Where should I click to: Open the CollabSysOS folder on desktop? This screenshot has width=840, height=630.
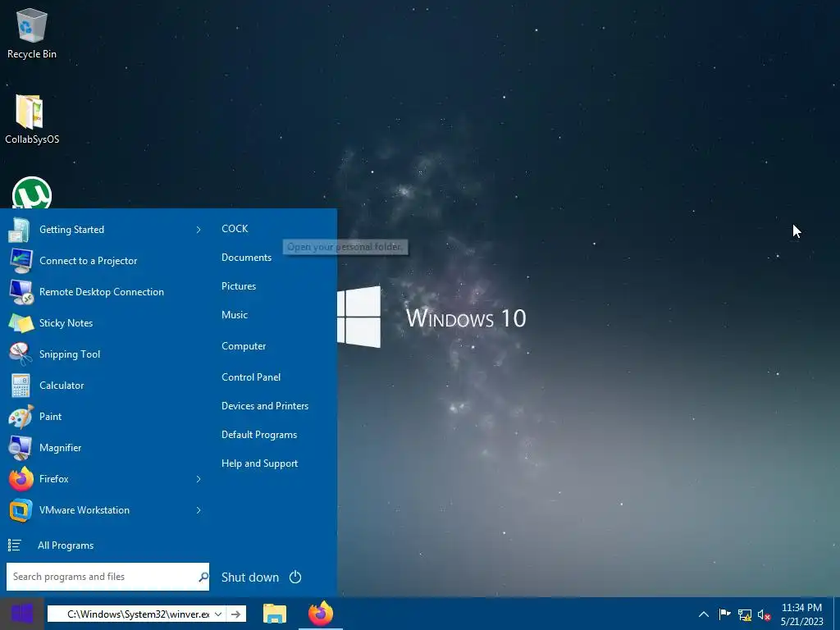click(x=32, y=119)
